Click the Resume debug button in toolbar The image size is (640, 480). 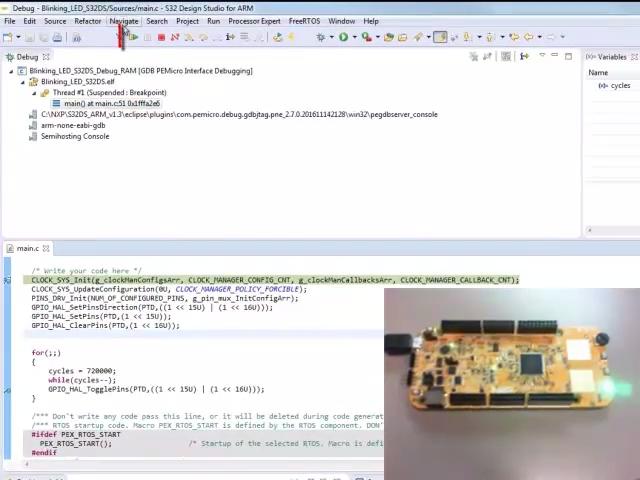point(133,38)
